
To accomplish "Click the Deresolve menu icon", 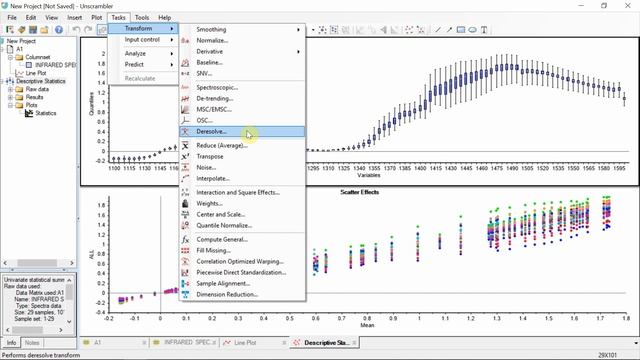I will pyautogui.click(x=185, y=131).
